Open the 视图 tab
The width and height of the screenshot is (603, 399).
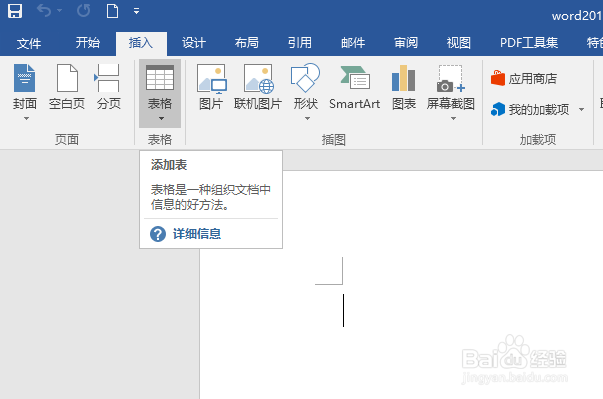pos(459,43)
